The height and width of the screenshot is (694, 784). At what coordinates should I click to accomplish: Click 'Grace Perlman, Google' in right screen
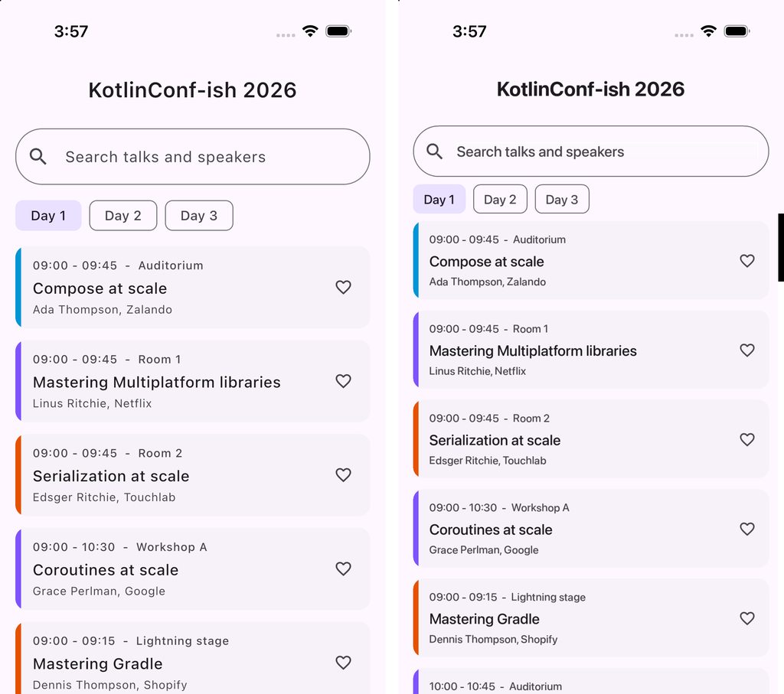[484, 550]
